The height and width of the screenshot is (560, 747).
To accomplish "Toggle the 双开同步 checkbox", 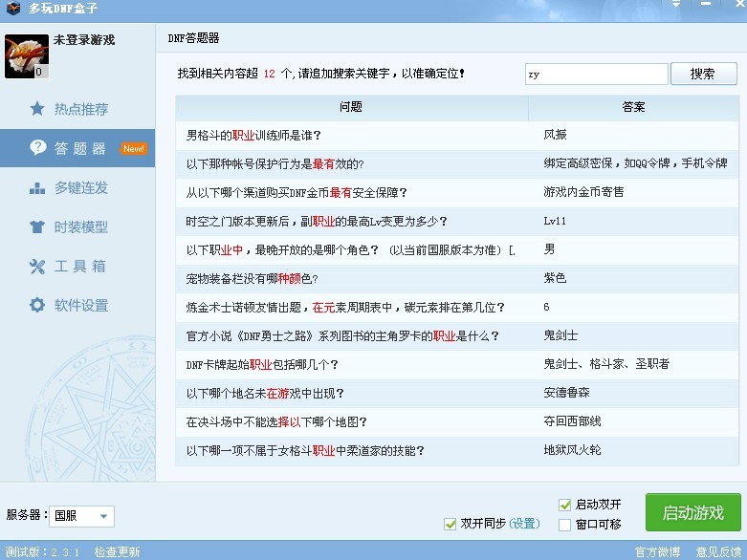I will 450,524.
